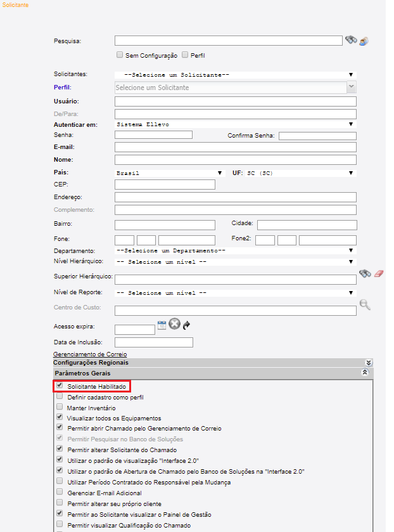Enable Utilizar Período Contratado do Responsável pela Mudança
Viewport: 394px width, 532px height.
(60, 481)
